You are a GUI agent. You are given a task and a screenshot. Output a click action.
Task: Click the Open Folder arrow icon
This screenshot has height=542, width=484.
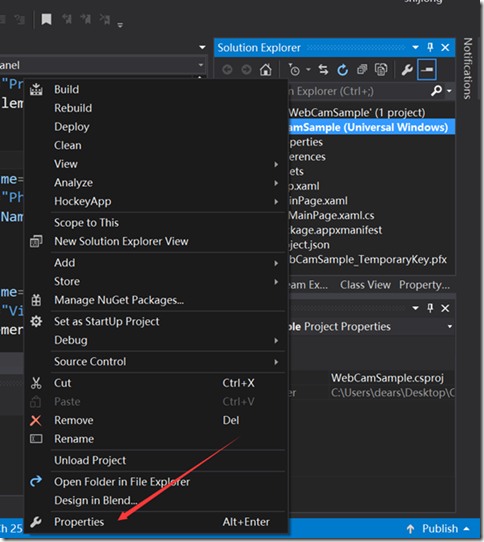point(36,481)
